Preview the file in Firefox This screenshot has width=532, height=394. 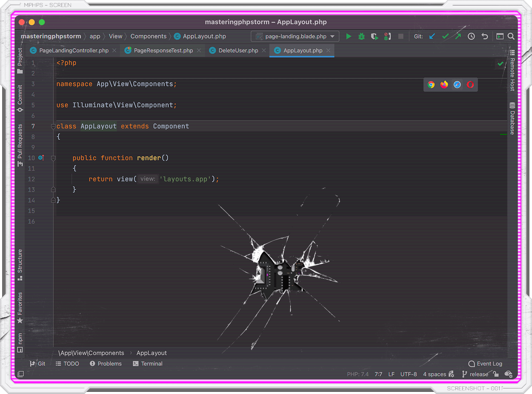[x=444, y=84]
